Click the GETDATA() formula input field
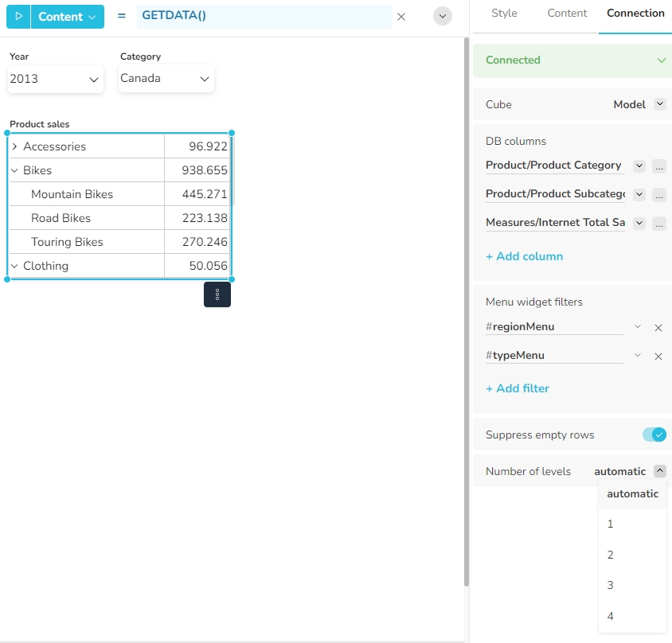The height and width of the screenshot is (643, 672). 264,17
